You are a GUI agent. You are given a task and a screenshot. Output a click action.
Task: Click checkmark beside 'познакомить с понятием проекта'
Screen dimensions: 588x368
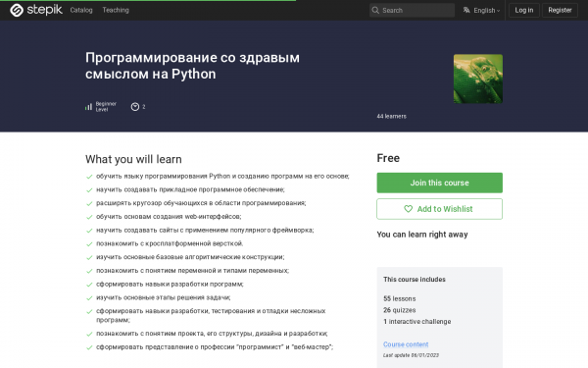[89, 334]
